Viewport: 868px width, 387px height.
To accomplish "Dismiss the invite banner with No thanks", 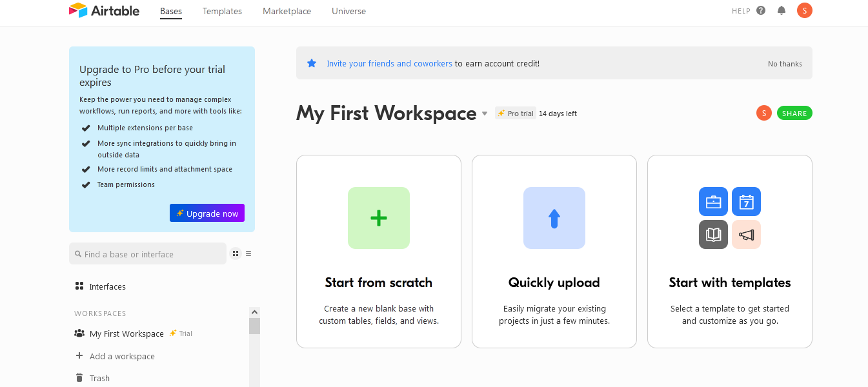I will pyautogui.click(x=785, y=64).
